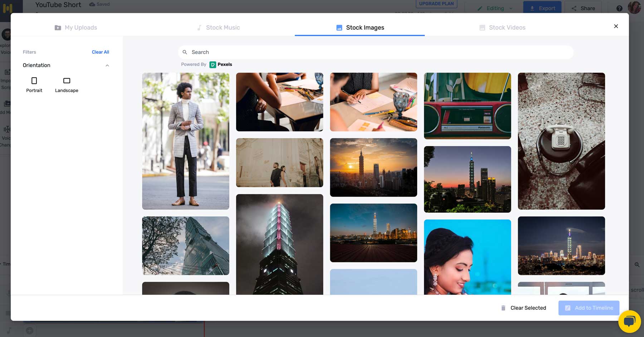
Task: Click the Upgrade Plan button
Action: tap(436, 4)
